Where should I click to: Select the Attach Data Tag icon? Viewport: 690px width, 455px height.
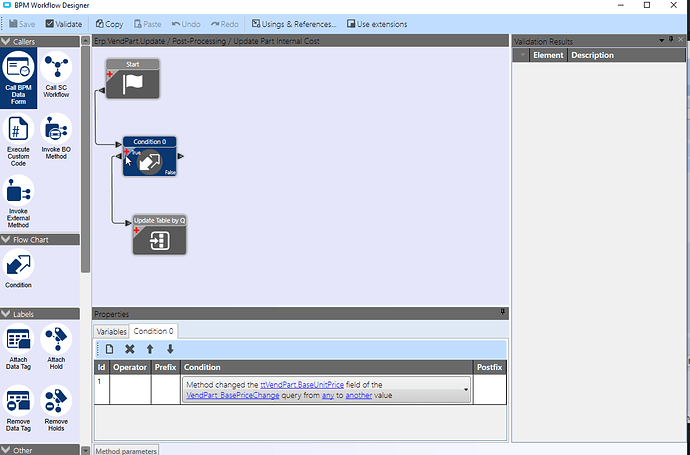point(18,347)
